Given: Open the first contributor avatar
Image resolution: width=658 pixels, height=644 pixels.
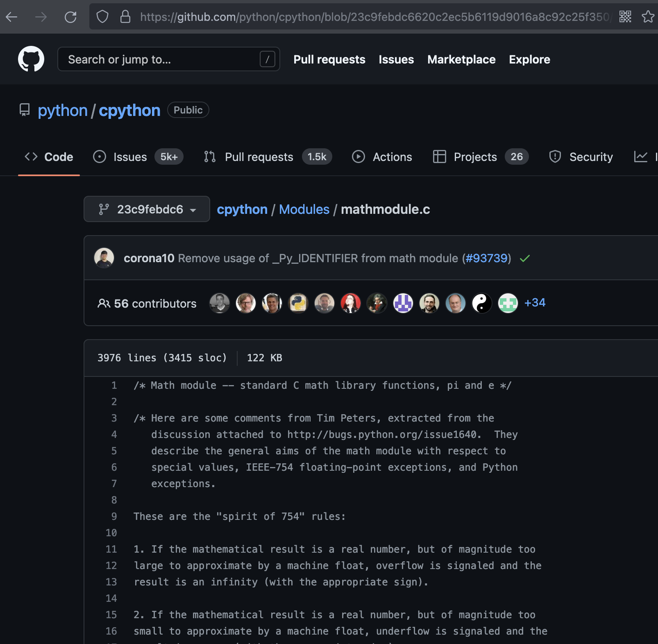Looking at the screenshot, I should 220,303.
